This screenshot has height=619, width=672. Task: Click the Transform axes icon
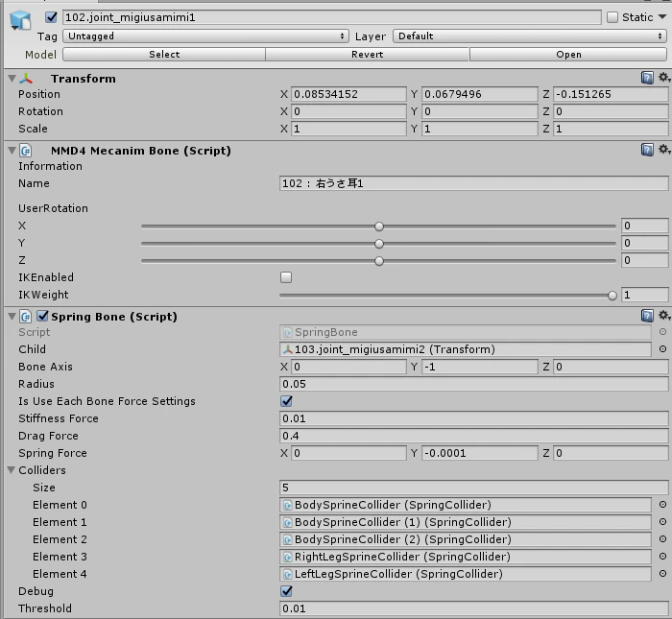tap(26, 79)
